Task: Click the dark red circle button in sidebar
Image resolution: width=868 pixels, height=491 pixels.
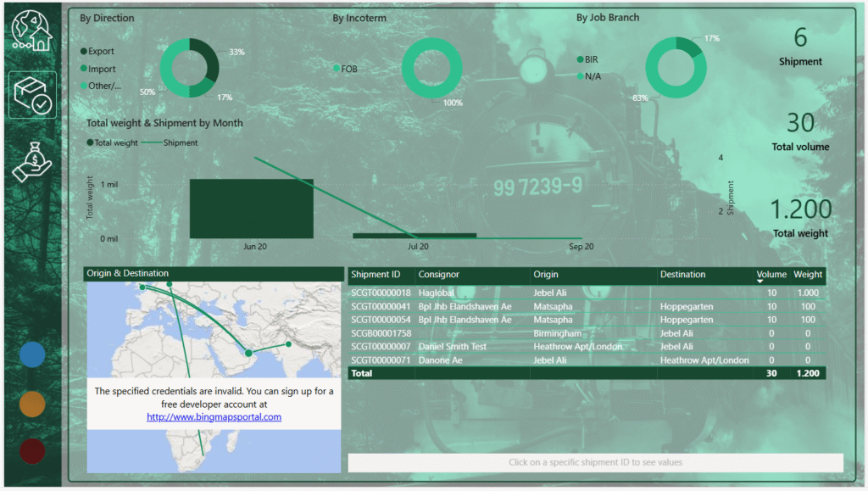Action: click(32, 451)
